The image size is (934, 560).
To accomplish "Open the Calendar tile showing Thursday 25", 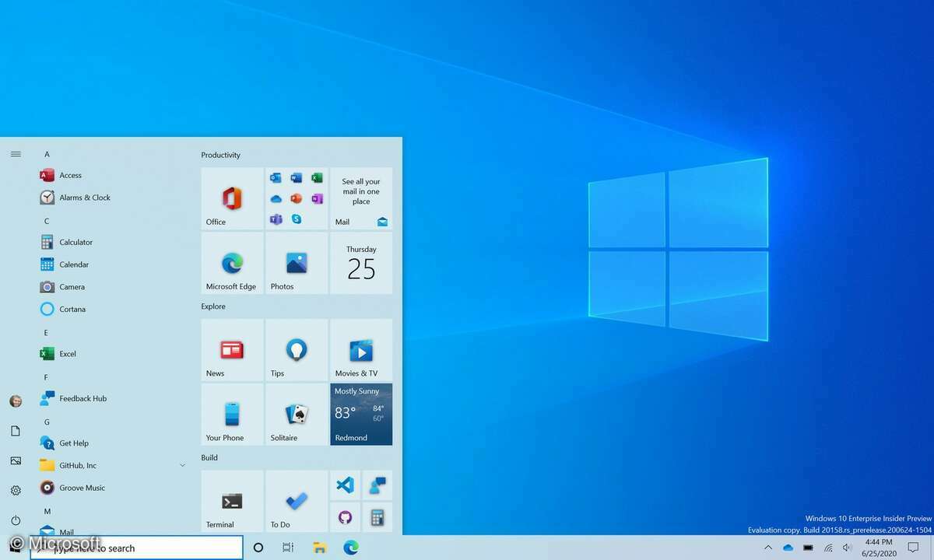I will point(361,263).
